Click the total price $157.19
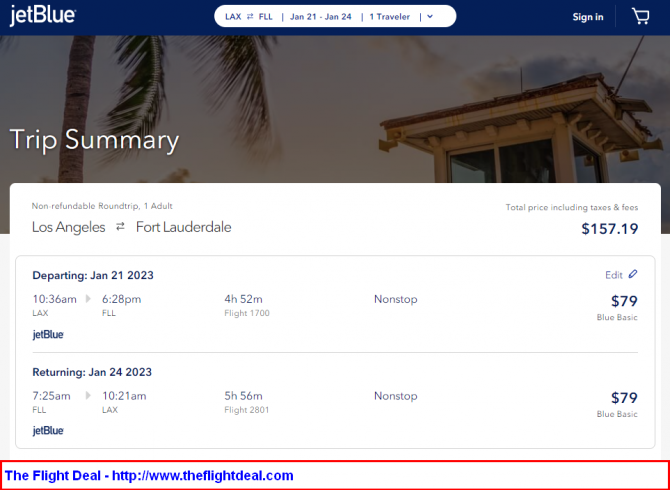Viewport: 670px width, 490px height. (x=610, y=229)
